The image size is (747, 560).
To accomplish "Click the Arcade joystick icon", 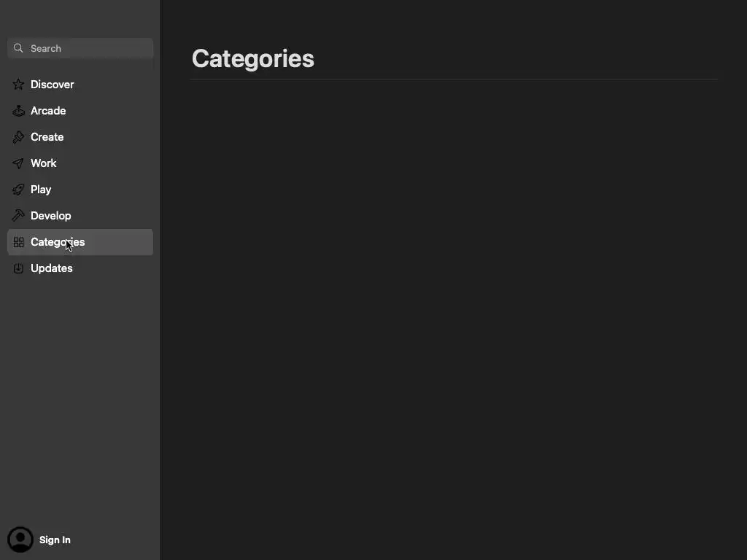I will (x=18, y=111).
